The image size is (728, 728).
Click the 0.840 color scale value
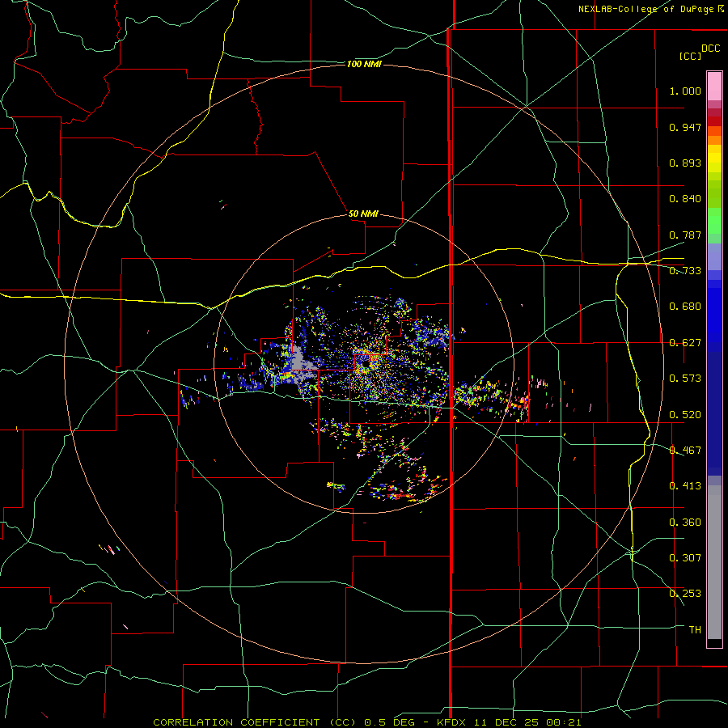point(685,199)
